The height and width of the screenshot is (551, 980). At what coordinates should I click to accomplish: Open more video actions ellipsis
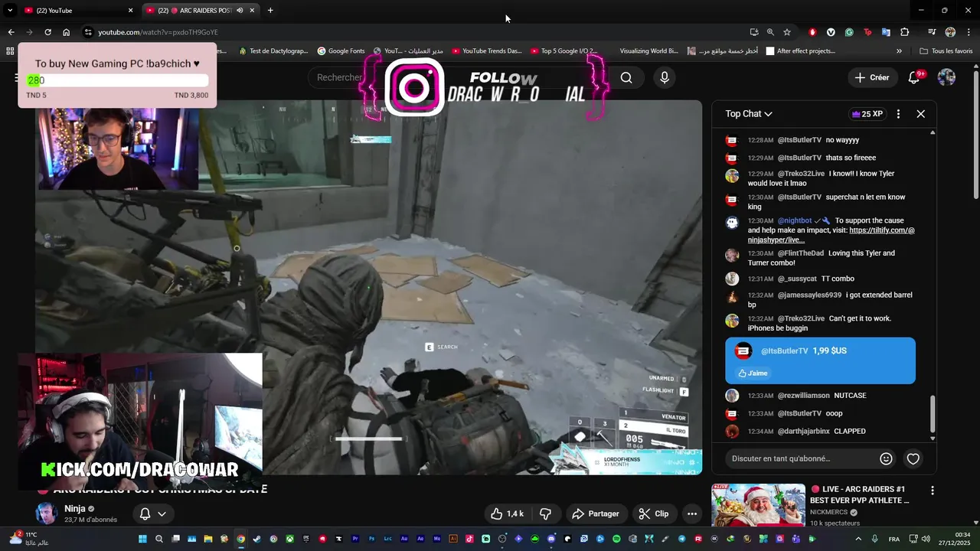point(692,514)
